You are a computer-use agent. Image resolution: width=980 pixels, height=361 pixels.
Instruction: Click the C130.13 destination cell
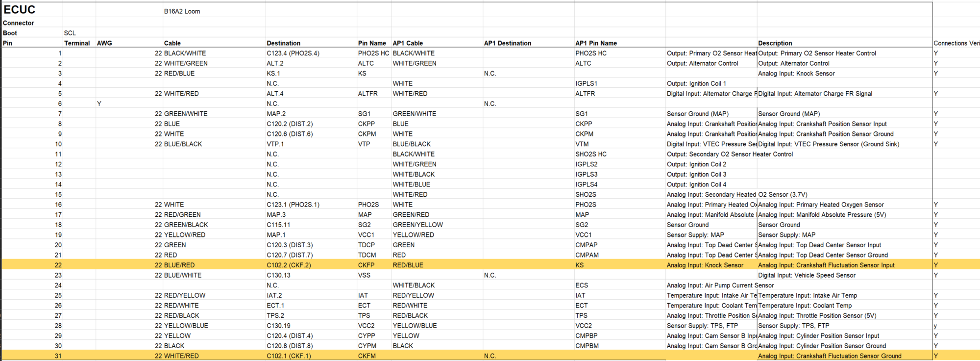(278, 275)
